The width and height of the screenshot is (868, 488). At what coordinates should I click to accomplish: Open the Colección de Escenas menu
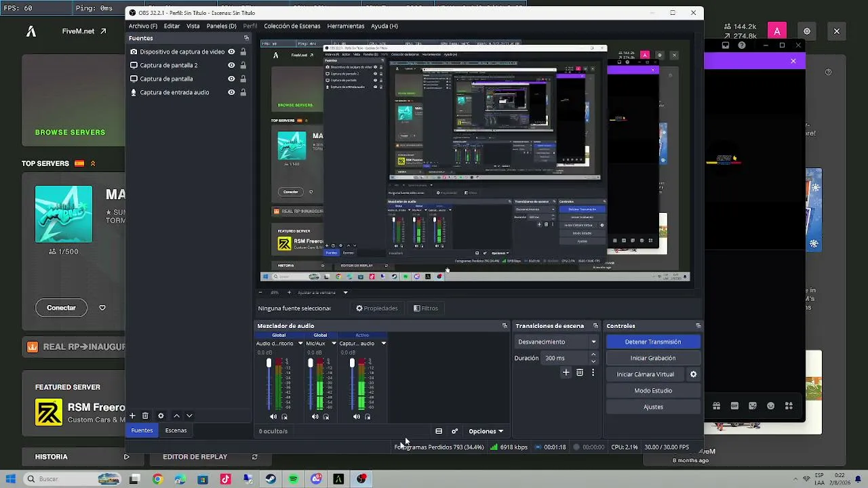coord(292,26)
